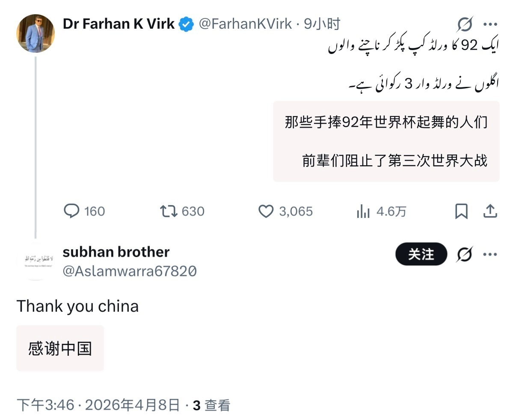This screenshot has width=516, height=420.
Task: Click the repost icon showing 630
Action: [169, 211]
